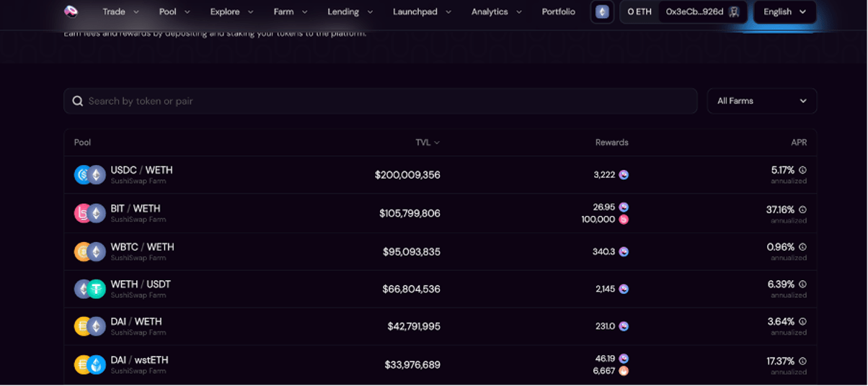Open the English language dropdown

pos(784,12)
